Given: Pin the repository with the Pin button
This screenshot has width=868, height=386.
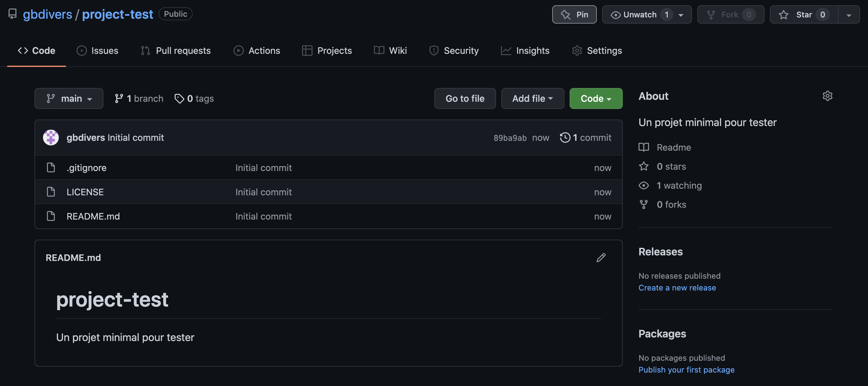Looking at the screenshot, I should pyautogui.click(x=574, y=14).
